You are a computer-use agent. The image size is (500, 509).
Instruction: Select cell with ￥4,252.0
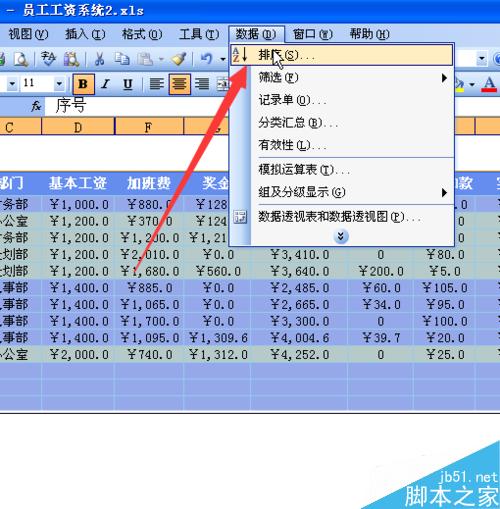pyautogui.click(x=299, y=354)
